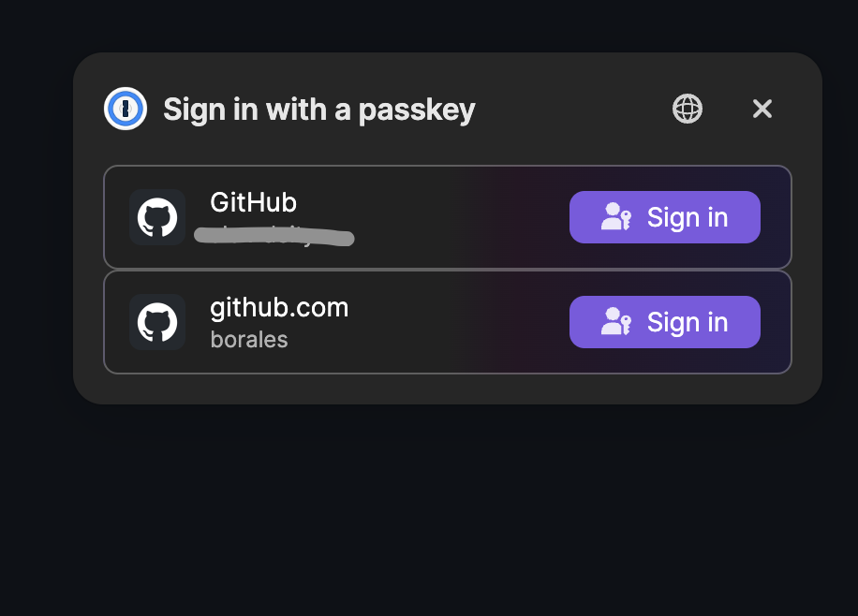Click the dark area outside the passkey dialog
The image size is (858, 616).
[431, 515]
